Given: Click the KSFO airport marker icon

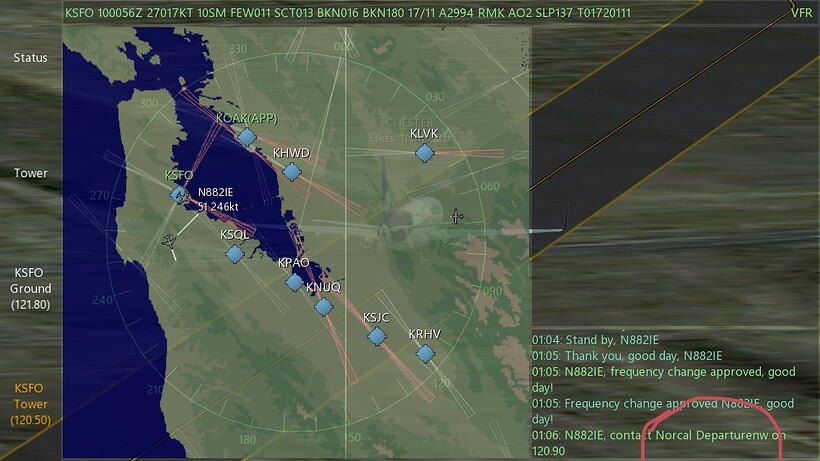Looking at the screenshot, I should (x=178, y=194).
